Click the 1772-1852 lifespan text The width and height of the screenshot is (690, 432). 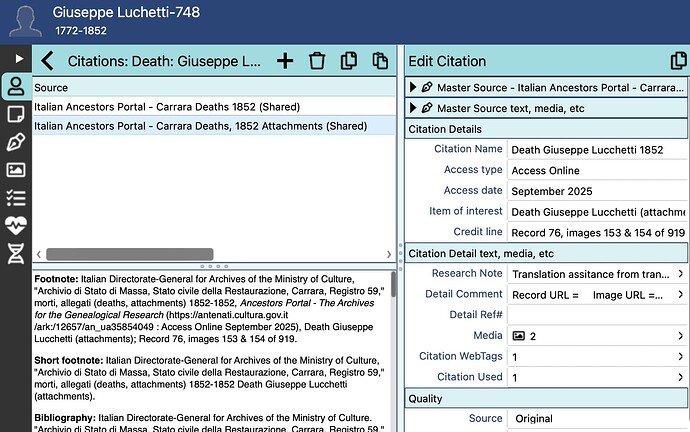click(81, 30)
